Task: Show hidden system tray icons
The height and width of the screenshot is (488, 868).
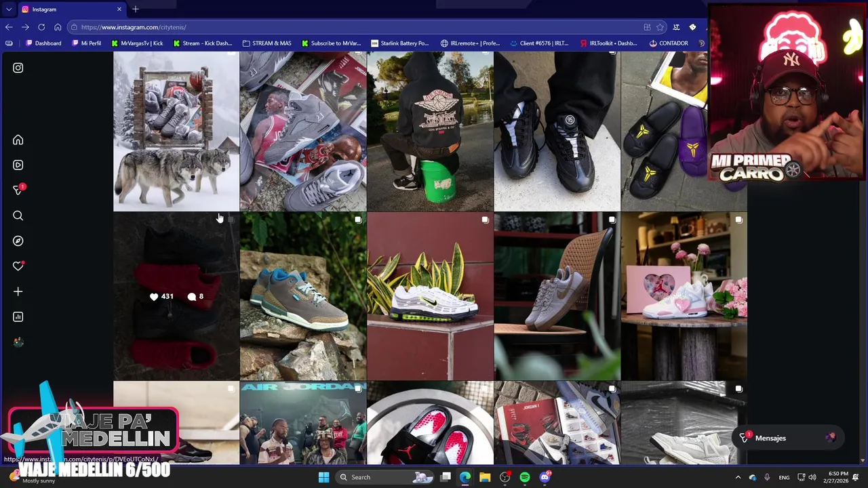Action: click(738, 477)
